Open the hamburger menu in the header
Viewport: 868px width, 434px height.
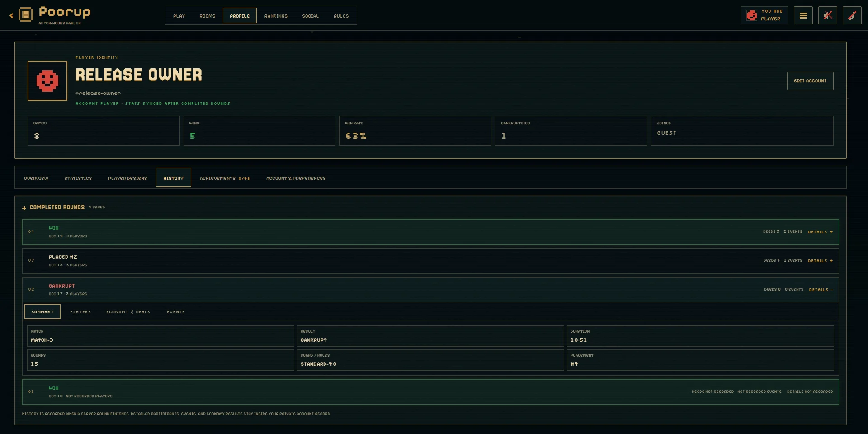pos(803,15)
